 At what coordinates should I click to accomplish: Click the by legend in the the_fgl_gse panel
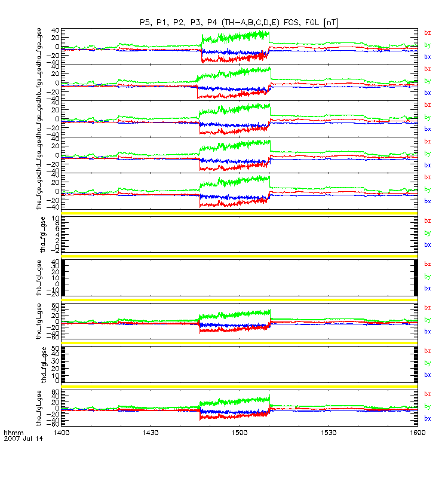(x=427, y=406)
